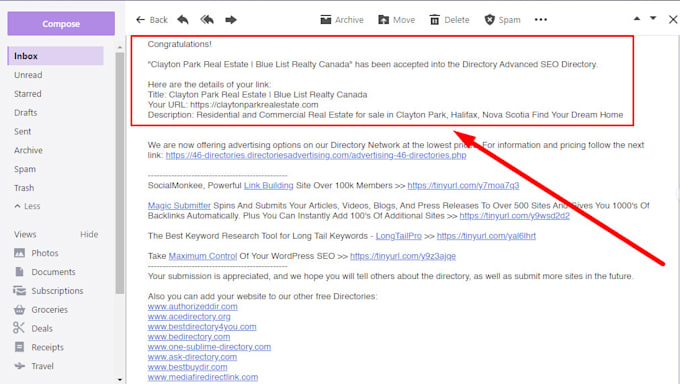
Task: Hide the Views section
Action: tap(89, 234)
